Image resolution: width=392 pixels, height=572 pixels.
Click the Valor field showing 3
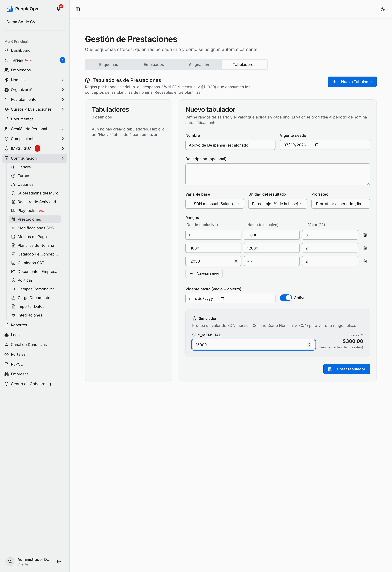330,235
